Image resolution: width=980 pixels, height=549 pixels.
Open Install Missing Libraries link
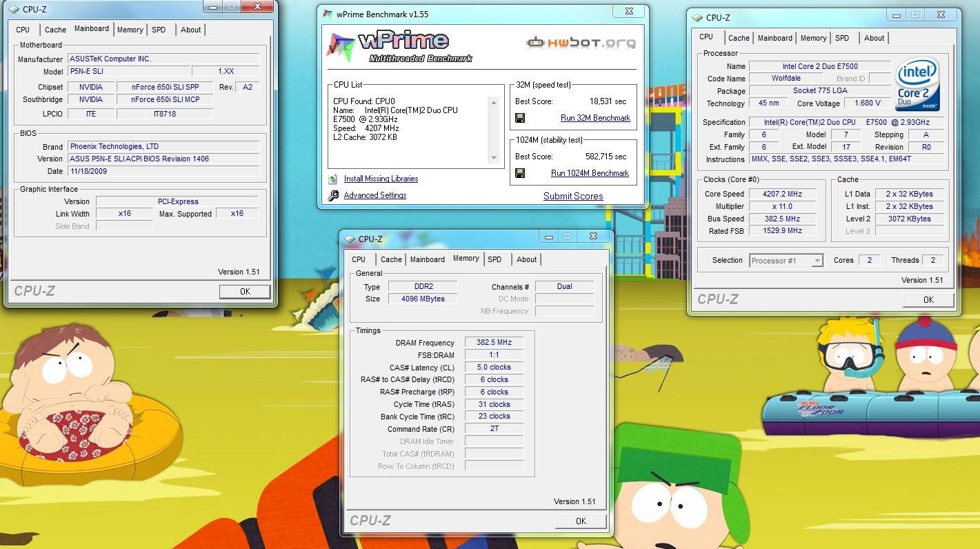[x=381, y=179]
